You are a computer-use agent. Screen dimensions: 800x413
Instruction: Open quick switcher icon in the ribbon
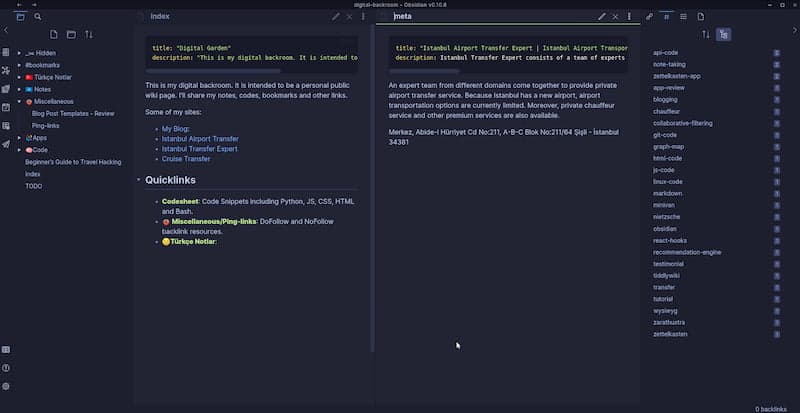coord(6,53)
